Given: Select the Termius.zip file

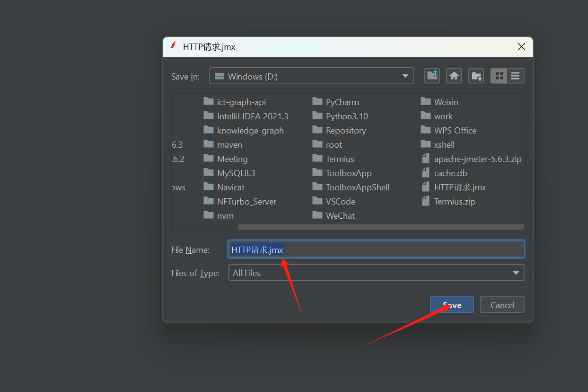Looking at the screenshot, I should [x=448, y=201].
